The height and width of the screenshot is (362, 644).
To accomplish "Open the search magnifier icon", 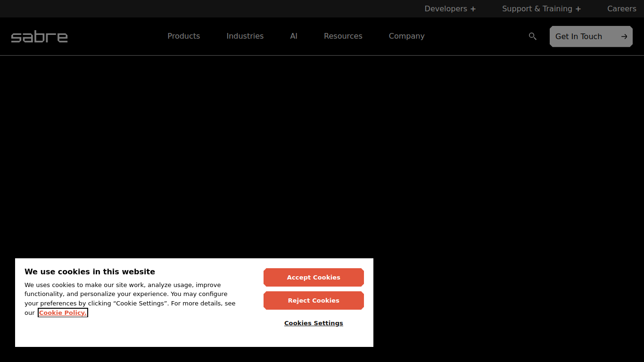I will click(x=533, y=36).
